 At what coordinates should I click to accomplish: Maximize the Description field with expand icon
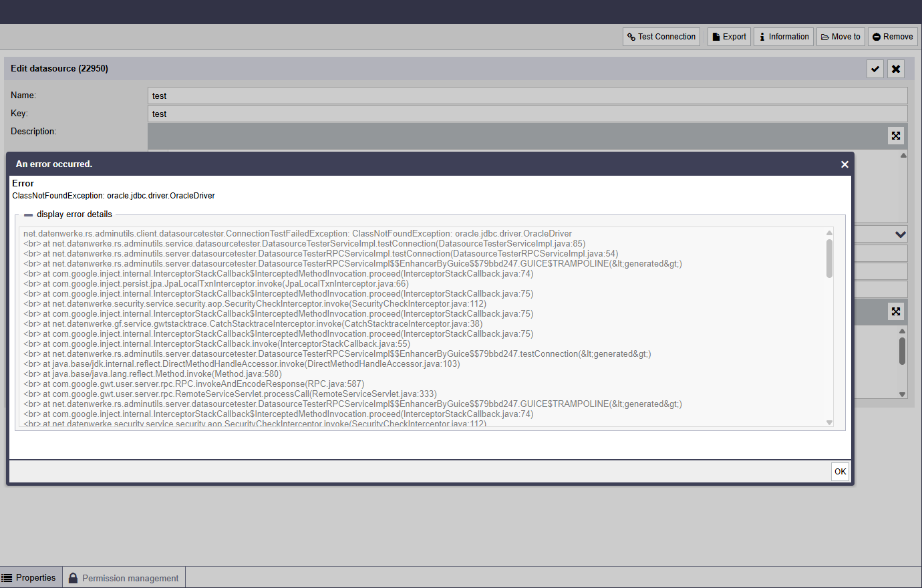pos(896,136)
